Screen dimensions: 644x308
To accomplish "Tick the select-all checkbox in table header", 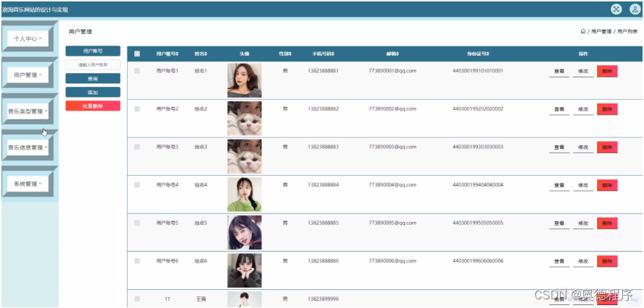I will pyautogui.click(x=137, y=54).
